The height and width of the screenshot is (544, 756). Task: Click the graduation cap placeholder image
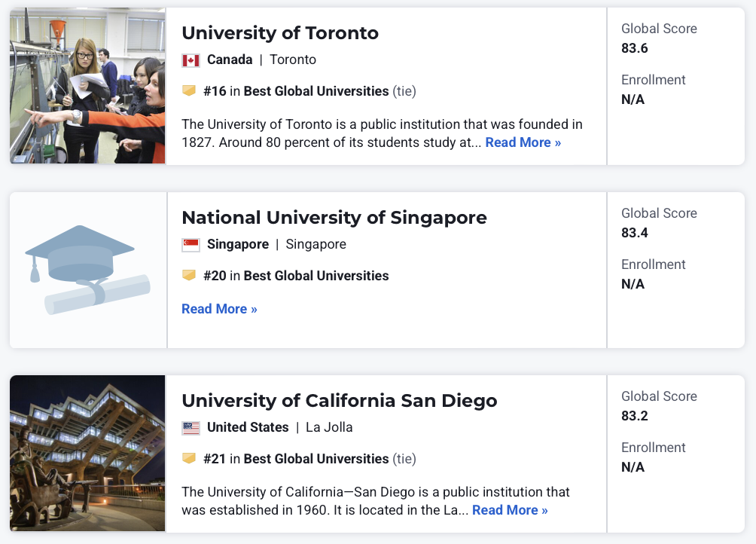click(88, 270)
